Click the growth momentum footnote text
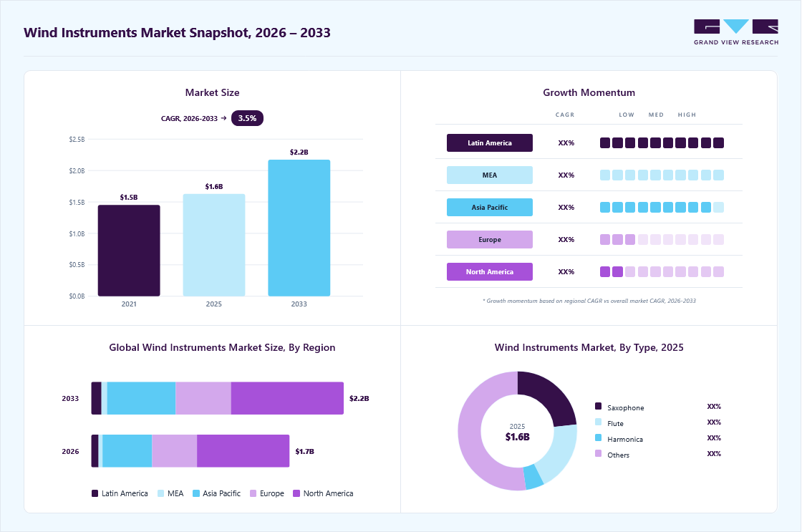This screenshot has height=532, width=802. click(589, 301)
